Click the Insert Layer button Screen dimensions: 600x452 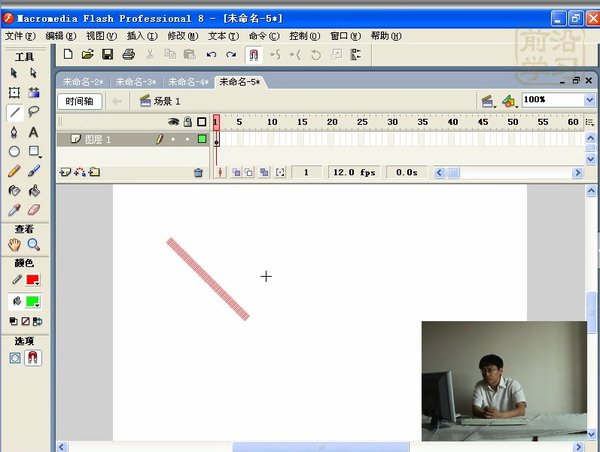pos(65,173)
